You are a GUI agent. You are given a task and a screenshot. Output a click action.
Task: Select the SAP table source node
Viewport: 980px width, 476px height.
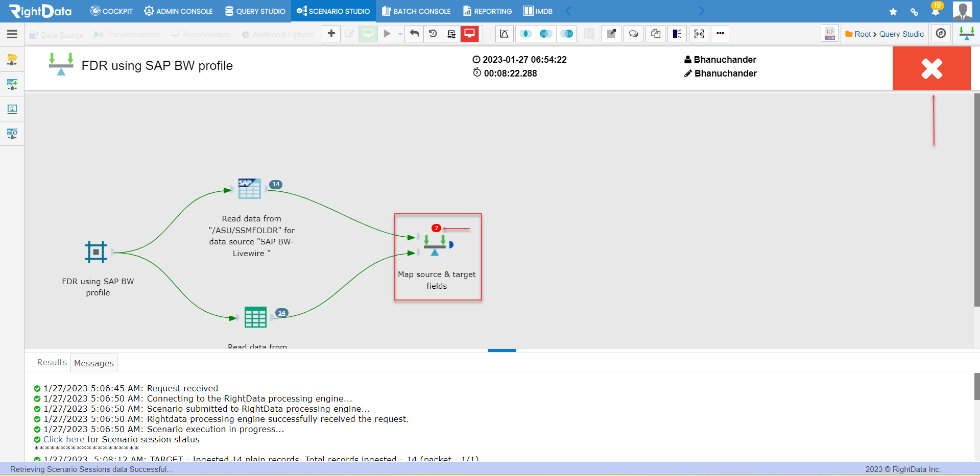(250, 188)
